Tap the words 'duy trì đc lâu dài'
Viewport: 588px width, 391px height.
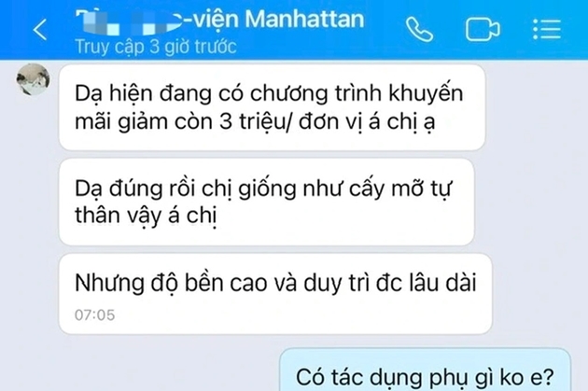pos(389,283)
